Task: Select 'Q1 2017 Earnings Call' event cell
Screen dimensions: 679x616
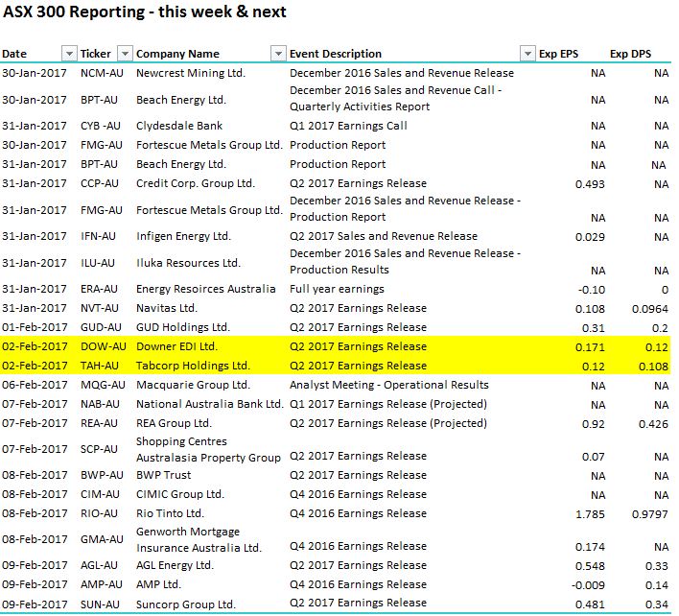Action: click(348, 126)
